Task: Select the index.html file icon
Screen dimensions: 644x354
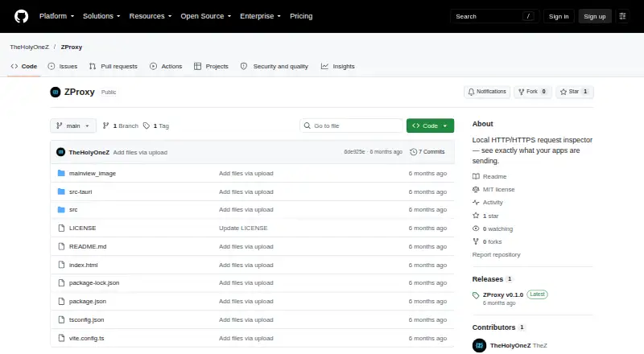Action: [61, 265]
